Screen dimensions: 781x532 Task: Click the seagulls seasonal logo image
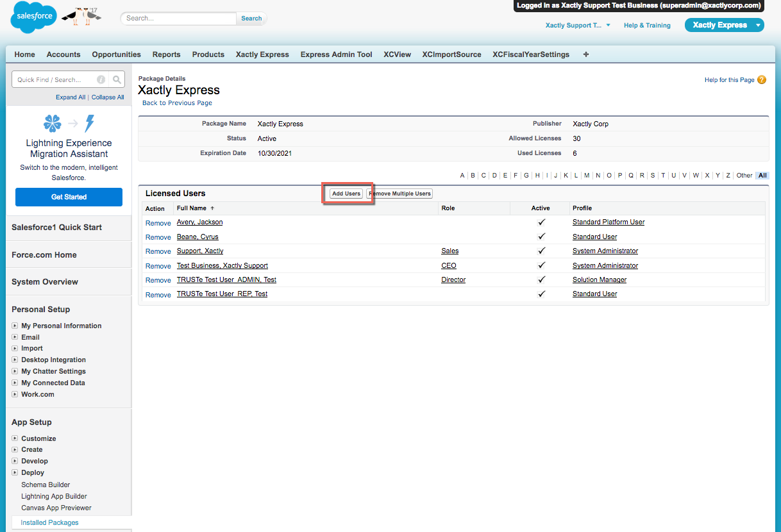click(81, 16)
